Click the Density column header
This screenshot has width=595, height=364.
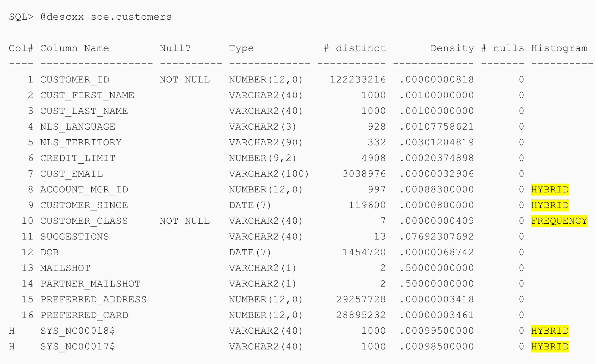pyautogui.click(x=452, y=48)
